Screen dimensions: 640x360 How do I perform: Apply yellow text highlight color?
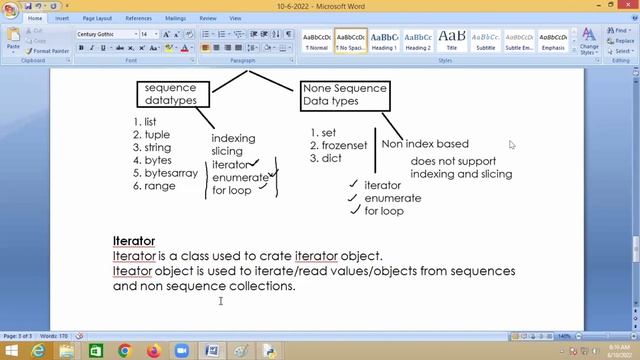pos(168,48)
